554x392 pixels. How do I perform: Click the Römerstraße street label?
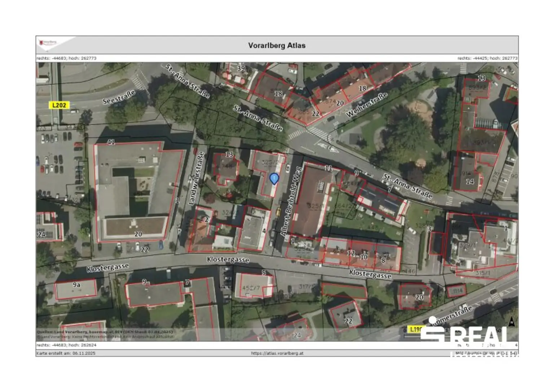(452, 316)
